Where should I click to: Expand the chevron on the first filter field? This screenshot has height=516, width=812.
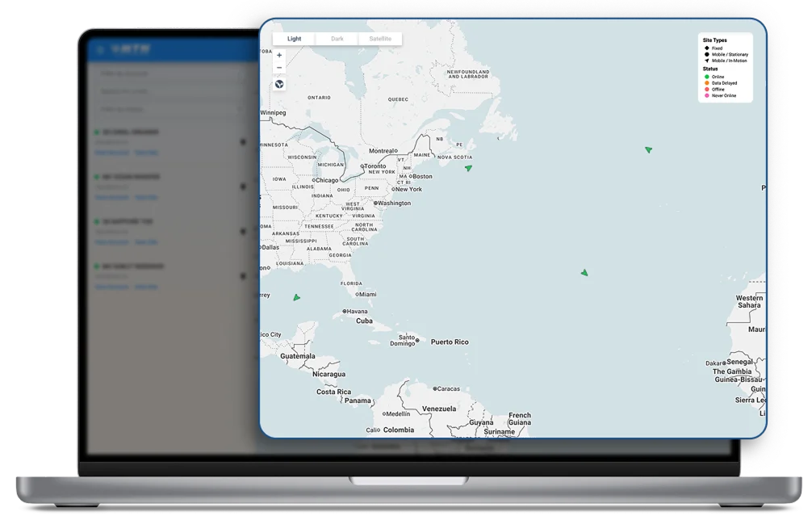click(239, 74)
